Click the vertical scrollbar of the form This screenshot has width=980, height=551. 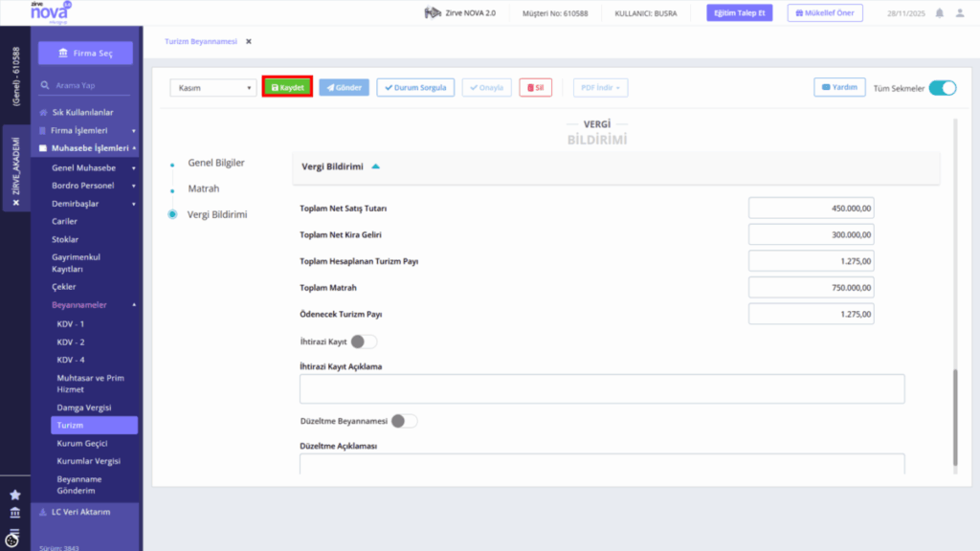pyautogui.click(x=955, y=417)
